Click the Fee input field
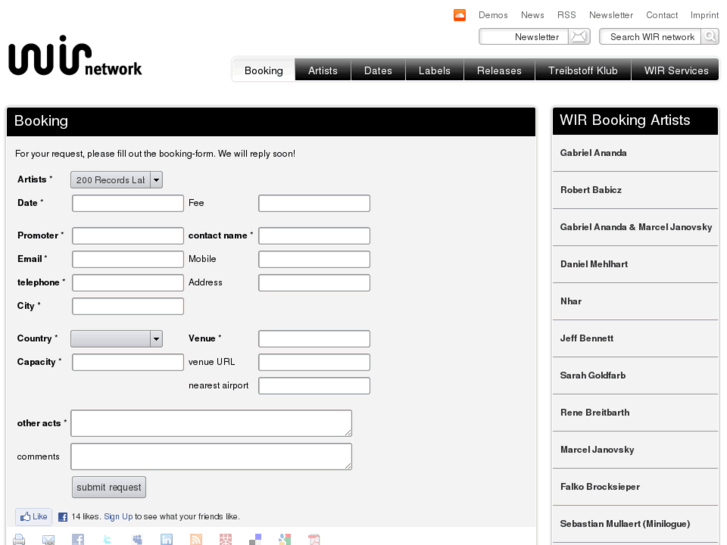727x545 pixels. pyautogui.click(x=314, y=203)
